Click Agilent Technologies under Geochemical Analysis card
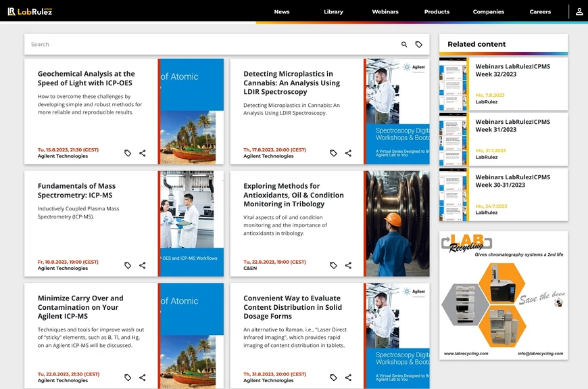The height and width of the screenshot is (389, 588). coord(63,156)
